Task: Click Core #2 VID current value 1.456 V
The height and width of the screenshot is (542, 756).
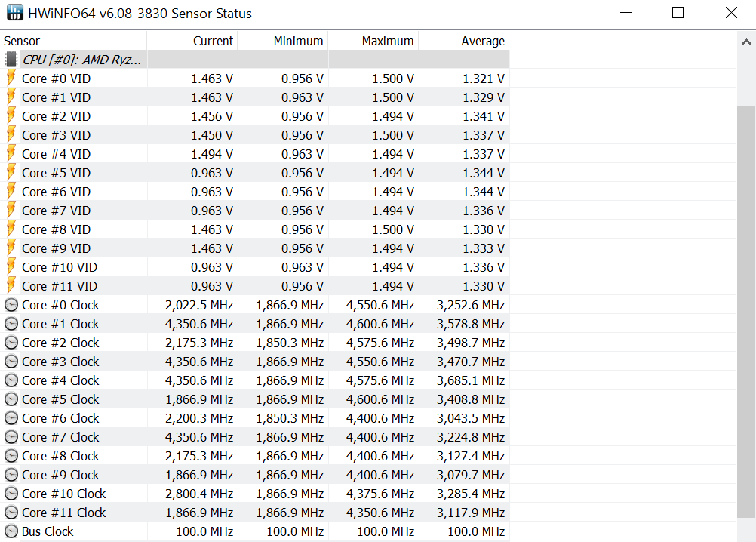Action: 212,116
